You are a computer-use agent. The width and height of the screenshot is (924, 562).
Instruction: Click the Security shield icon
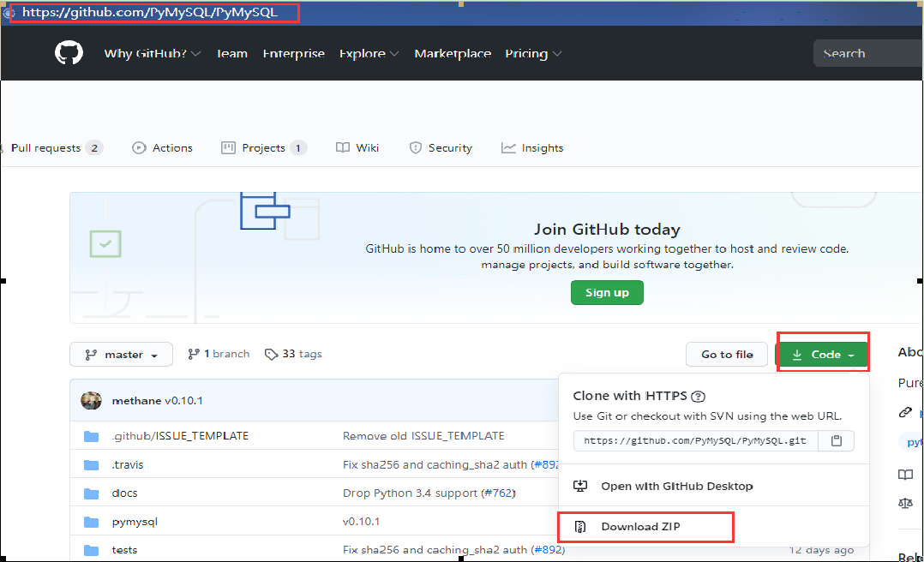(x=416, y=148)
